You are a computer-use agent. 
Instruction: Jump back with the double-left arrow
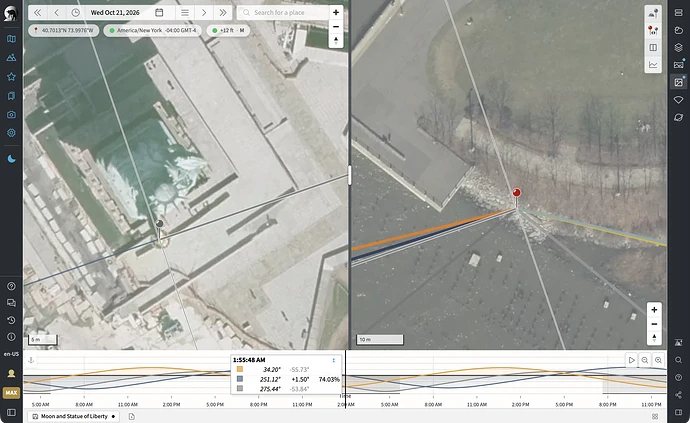(x=37, y=13)
